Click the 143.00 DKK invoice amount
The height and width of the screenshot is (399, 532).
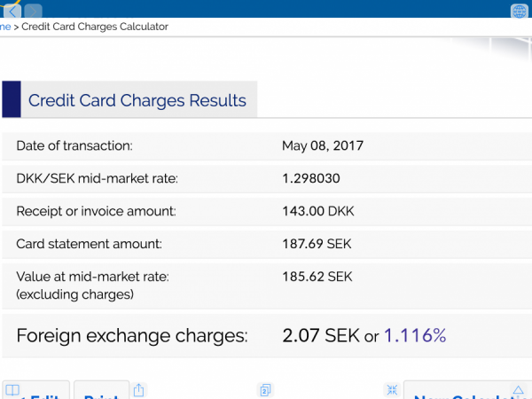coord(317,210)
